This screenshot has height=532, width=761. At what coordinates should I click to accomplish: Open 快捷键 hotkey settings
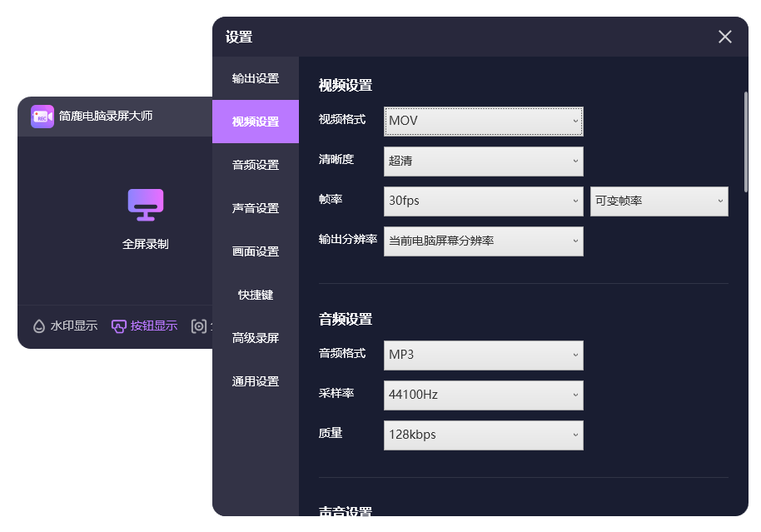click(255, 295)
